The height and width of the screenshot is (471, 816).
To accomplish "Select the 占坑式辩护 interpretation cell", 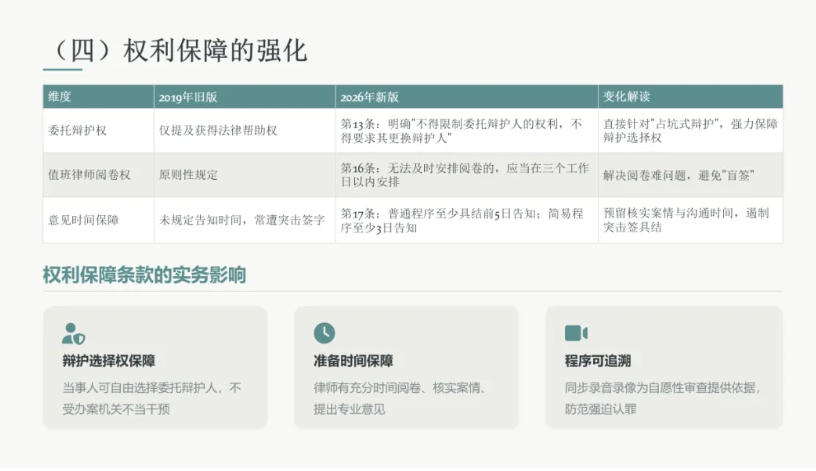I will [691, 131].
